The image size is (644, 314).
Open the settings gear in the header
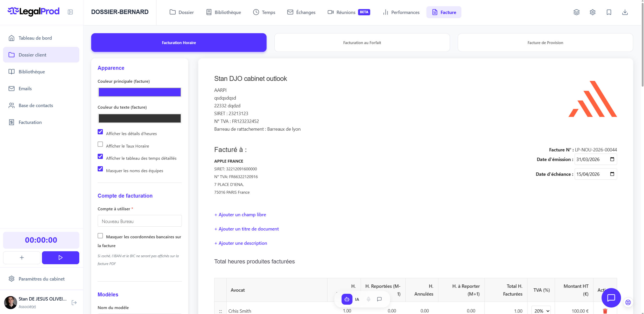[592, 12]
